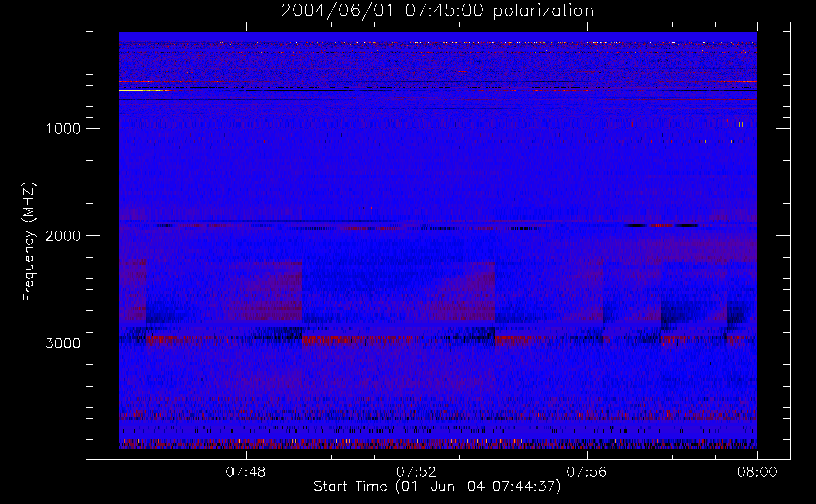Viewport: 816px width, 504px height.
Task: Click the 3000 frequency tick label
Action: (63, 343)
